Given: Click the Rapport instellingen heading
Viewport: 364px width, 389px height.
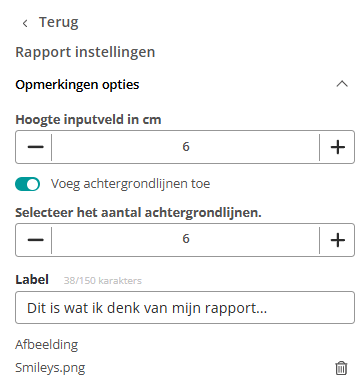Looking at the screenshot, I should coord(85,52).
